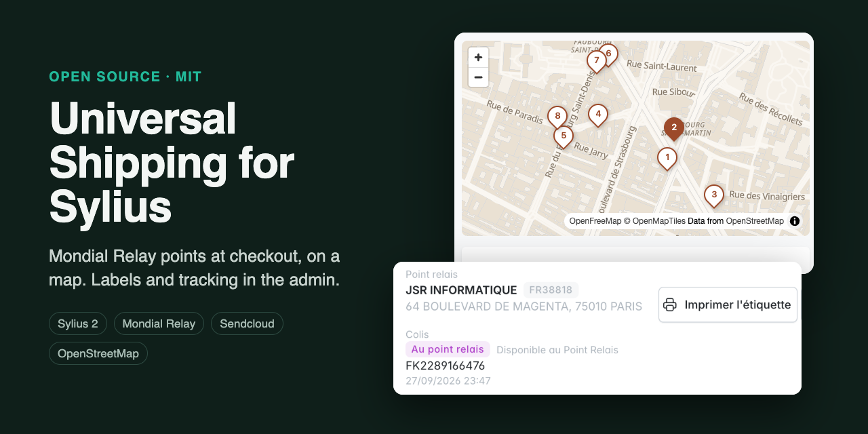Click the Rue des Récollets street label
Screen dimensions: 868x434
click(x=771, y=109)
